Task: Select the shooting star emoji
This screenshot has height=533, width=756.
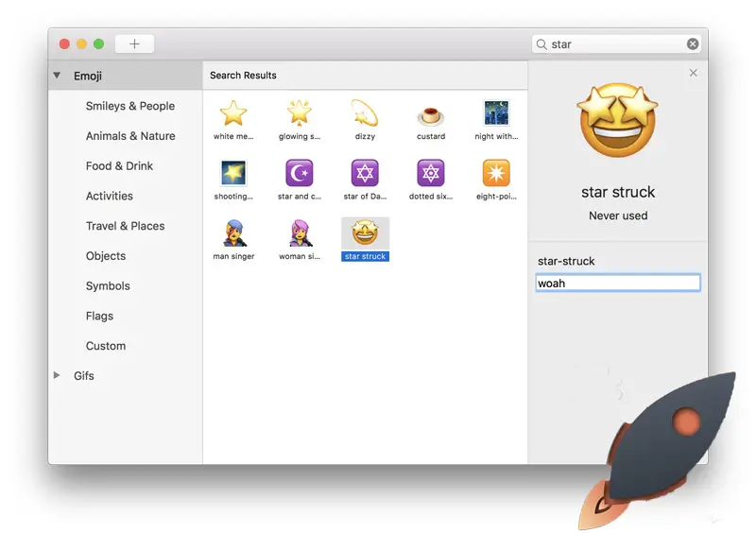Action: (x=233, y=173)
